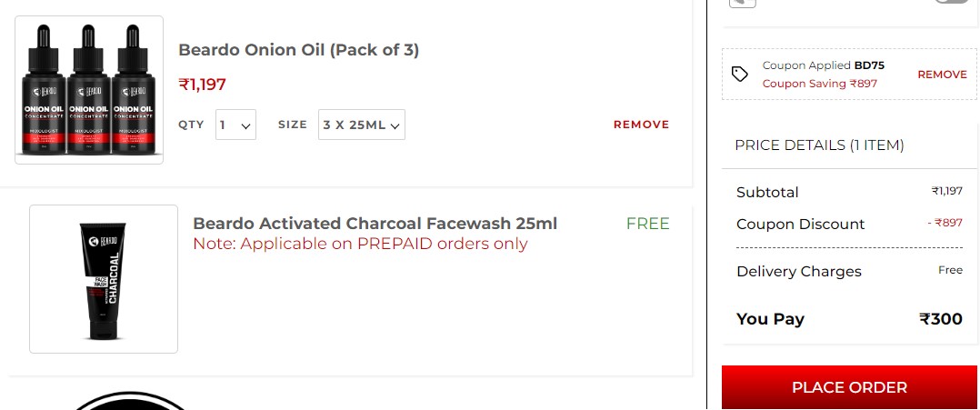
Task: Remove Beardo Onion Oil from the cart
Action: [641, 125]
